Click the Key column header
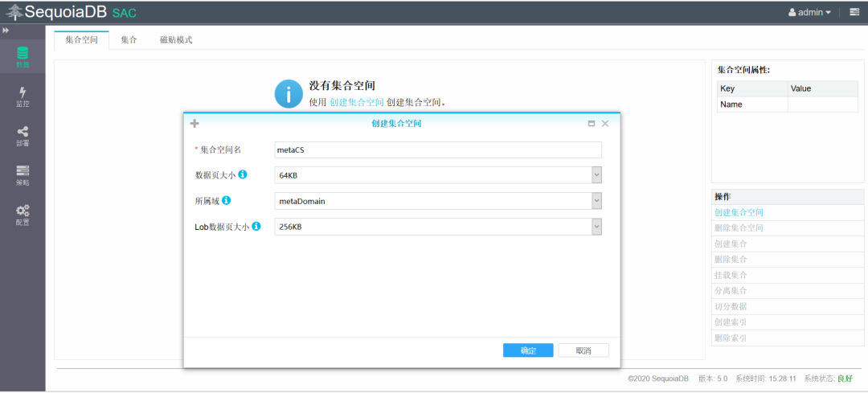868x393 pixels. 752,88
